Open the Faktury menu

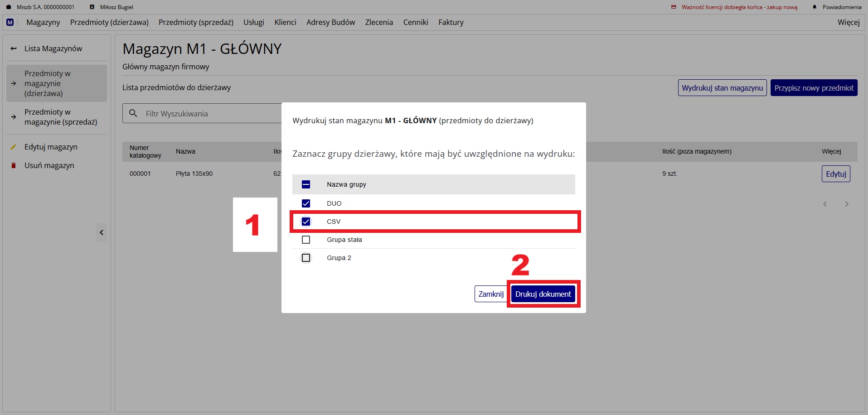pyautogui.click(x=451, y=22)
